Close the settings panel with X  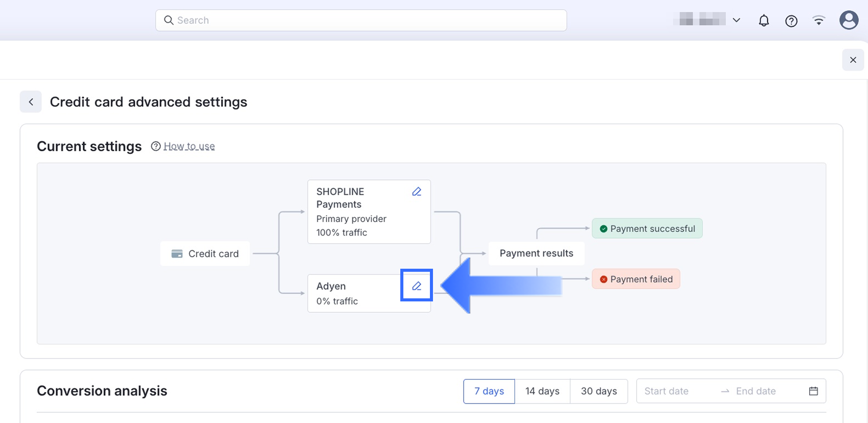click(x=853, y=60)
